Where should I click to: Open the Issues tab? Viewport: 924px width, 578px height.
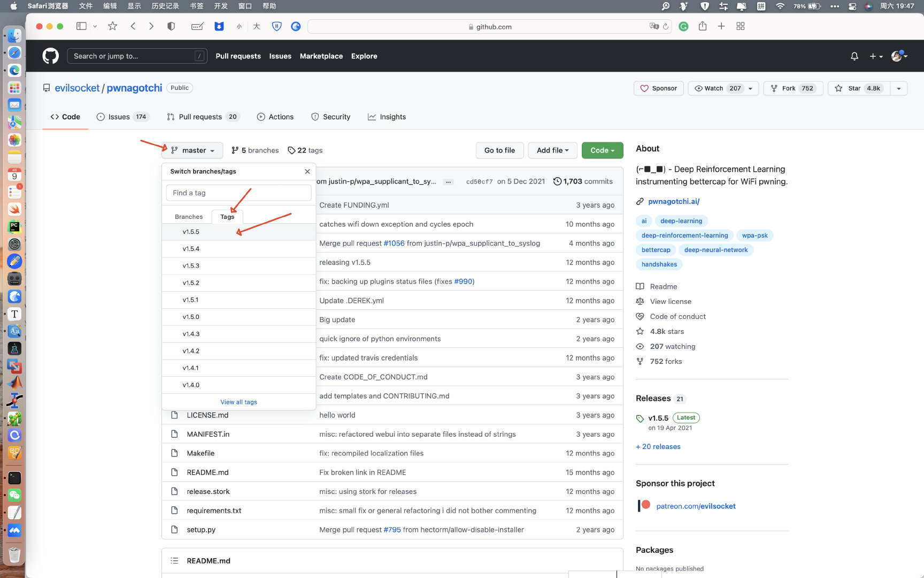122,117
